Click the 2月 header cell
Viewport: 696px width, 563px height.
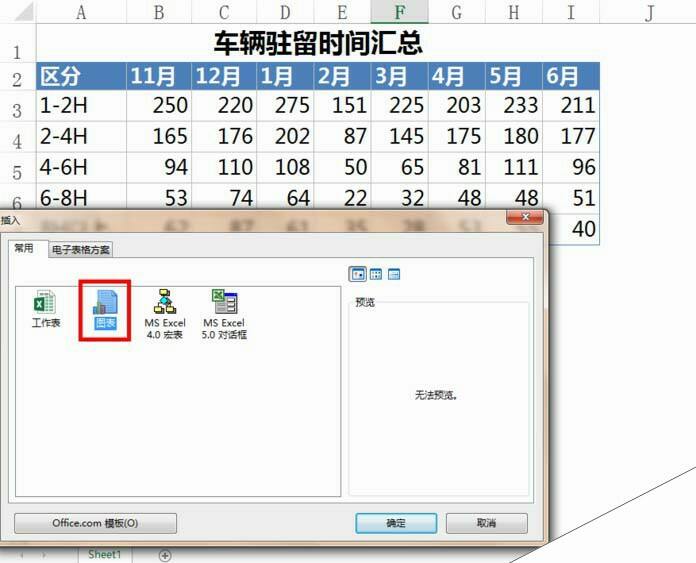tap(342, 76)
